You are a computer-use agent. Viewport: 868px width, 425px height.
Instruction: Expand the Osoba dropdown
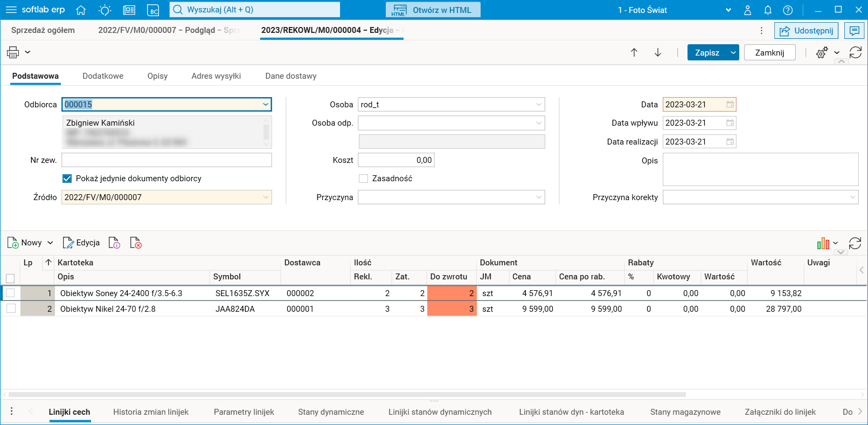[539, 105]
